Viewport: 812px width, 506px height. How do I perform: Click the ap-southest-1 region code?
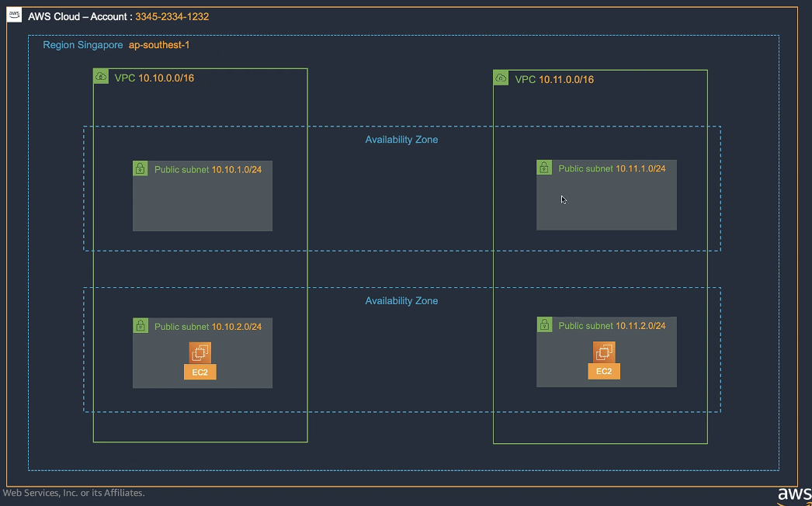[x=159, y=45]
